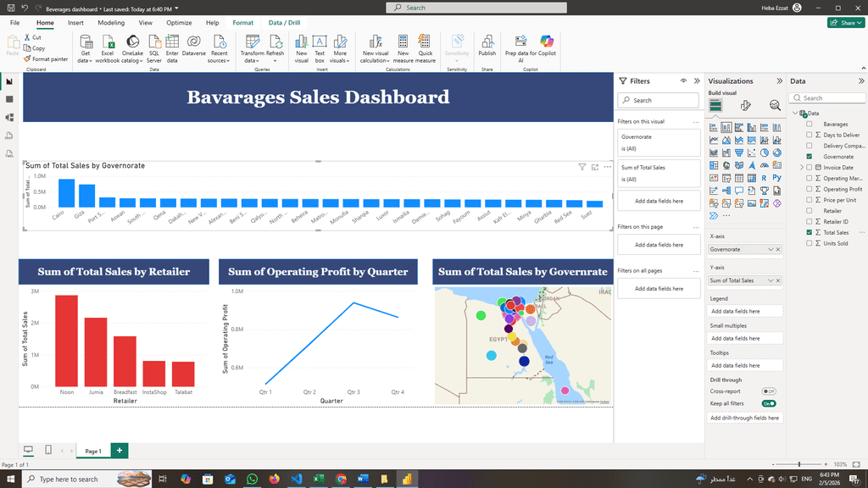The width and height of the screenshot is (868, 488).
Task: Open WhatsApp from the Windows taskbar
Action: 252,479
